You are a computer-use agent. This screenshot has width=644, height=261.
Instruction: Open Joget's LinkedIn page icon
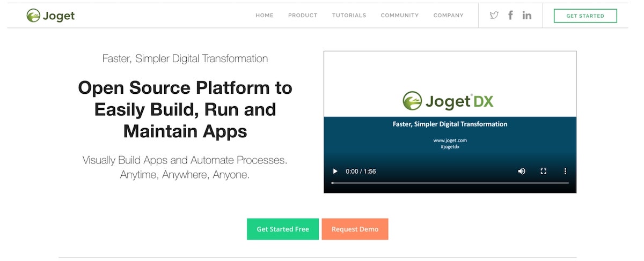tap(527, 15)
